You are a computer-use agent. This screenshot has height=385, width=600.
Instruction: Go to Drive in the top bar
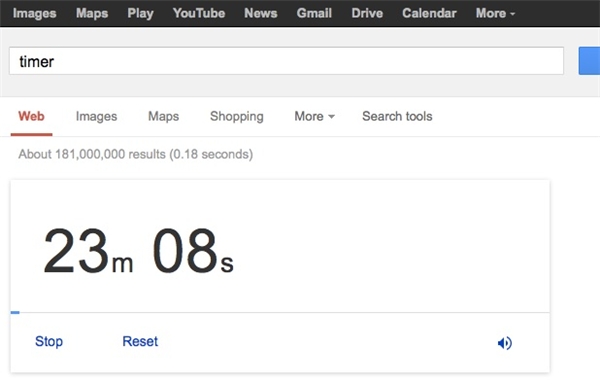pos(367,13)
